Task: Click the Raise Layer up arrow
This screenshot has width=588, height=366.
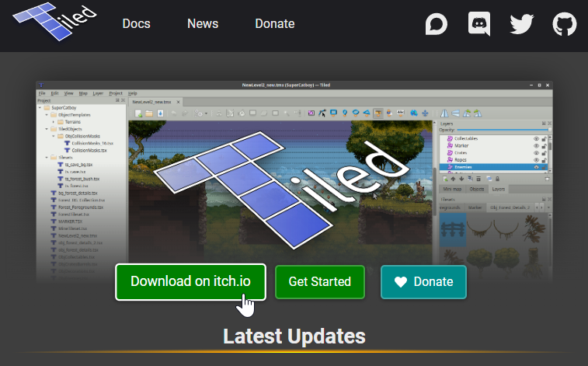Action: [453, 179]
